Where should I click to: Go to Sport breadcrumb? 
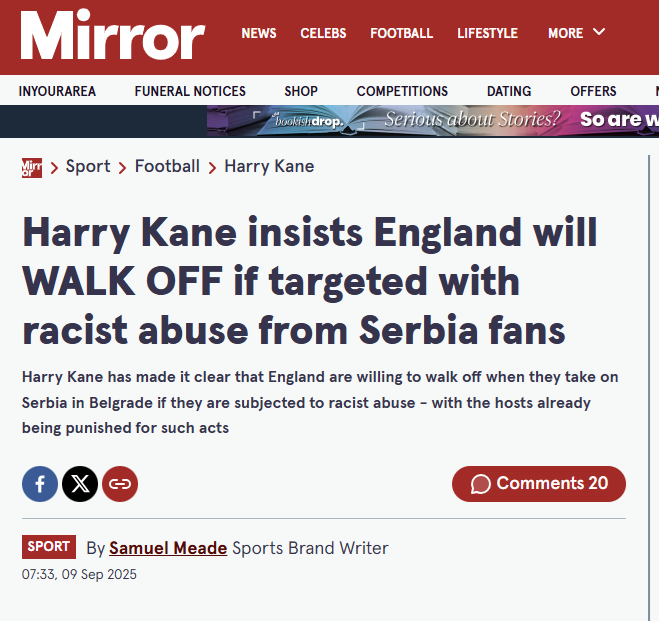tap(88, 166)
